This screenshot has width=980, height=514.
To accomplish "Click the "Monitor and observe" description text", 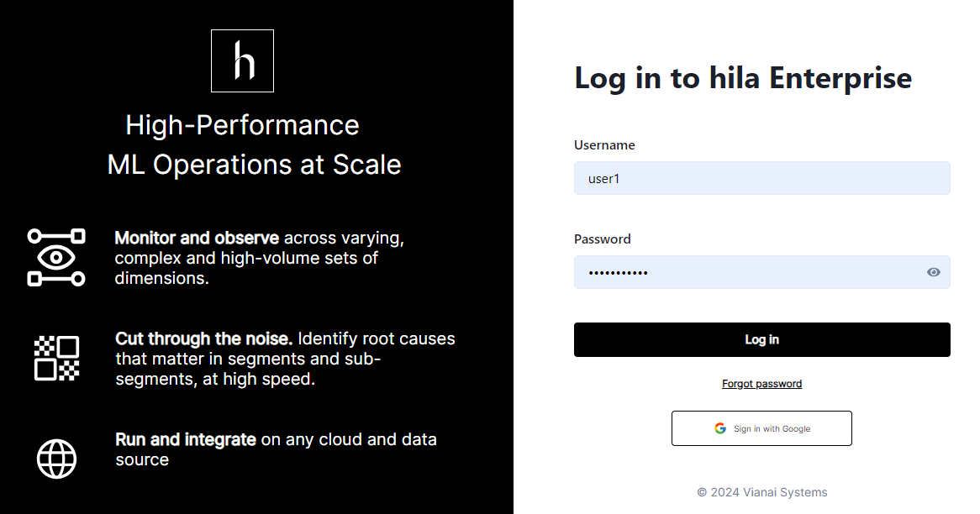I will (259, 258).
